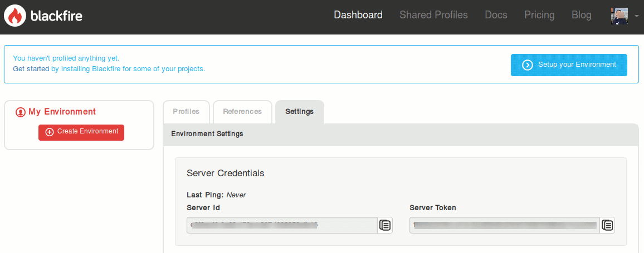Click inside the Server Id field
The height and width of the screenshot is (253, 644).
tap(282, 225)
